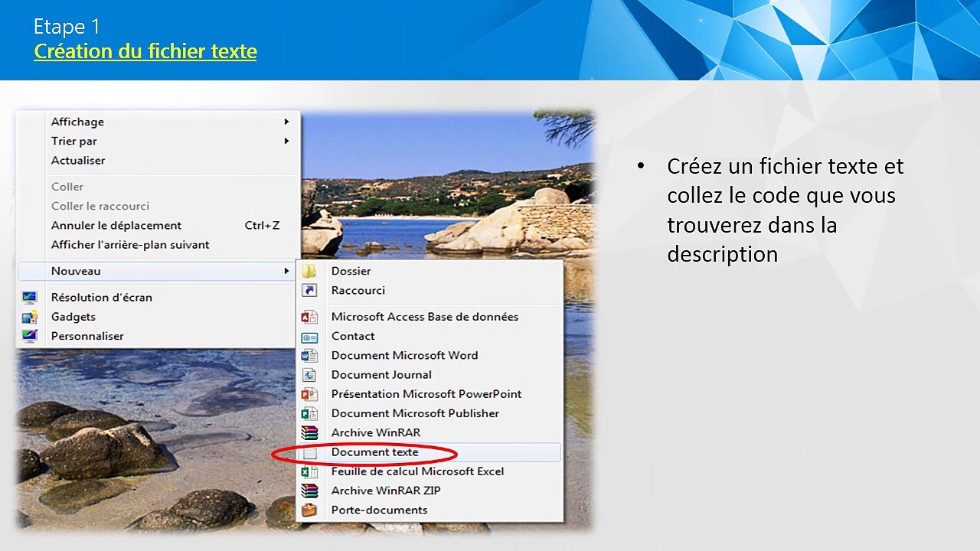Click the Personnaliser icon

(29, 336)
